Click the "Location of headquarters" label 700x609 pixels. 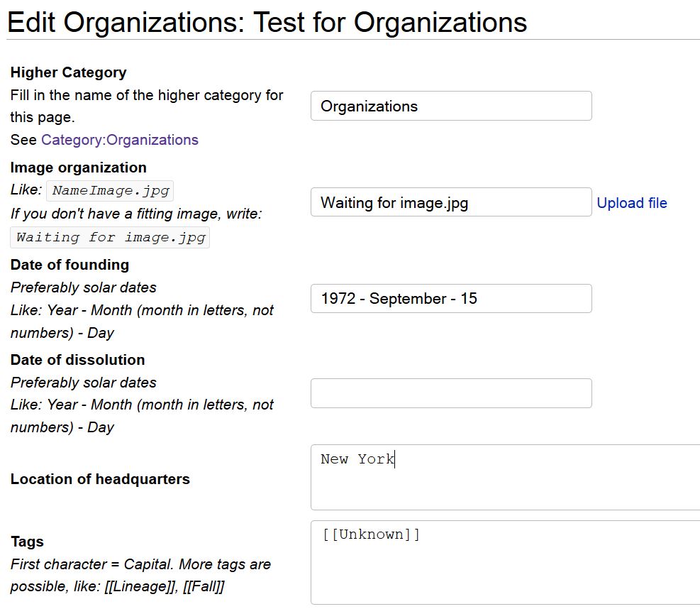tap(100, 479)
